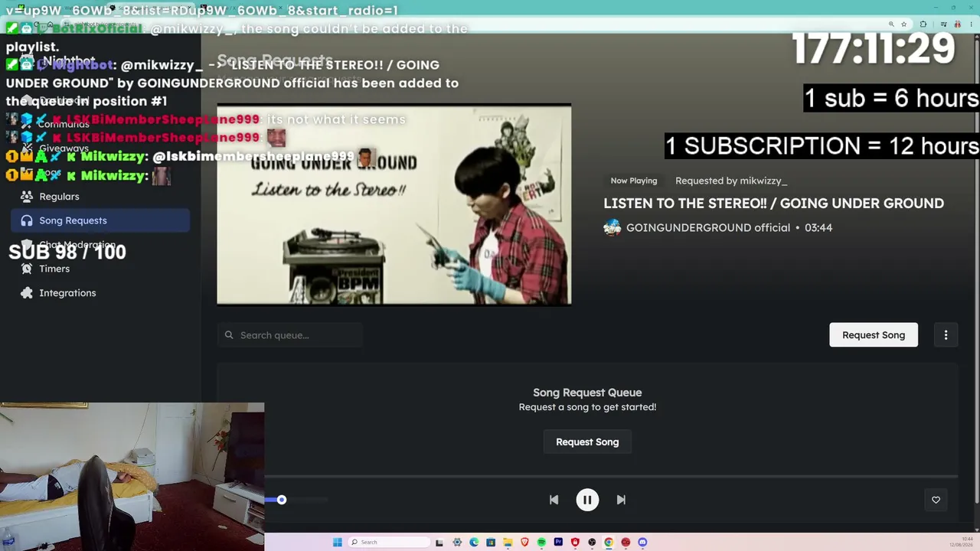Open Task View from the taskbar
Image resolution: width=980 pixels, height=551 pixels.
[x=439, y=543]
